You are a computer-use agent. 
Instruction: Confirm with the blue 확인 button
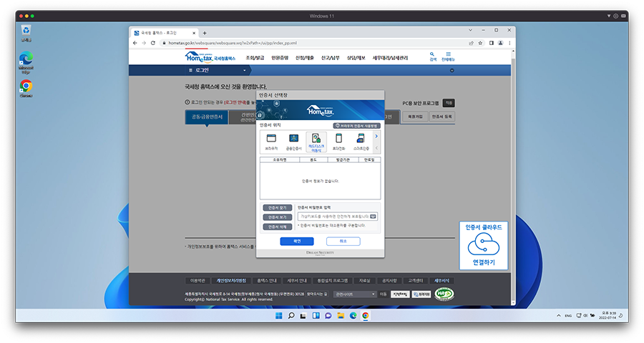point(297,242)
